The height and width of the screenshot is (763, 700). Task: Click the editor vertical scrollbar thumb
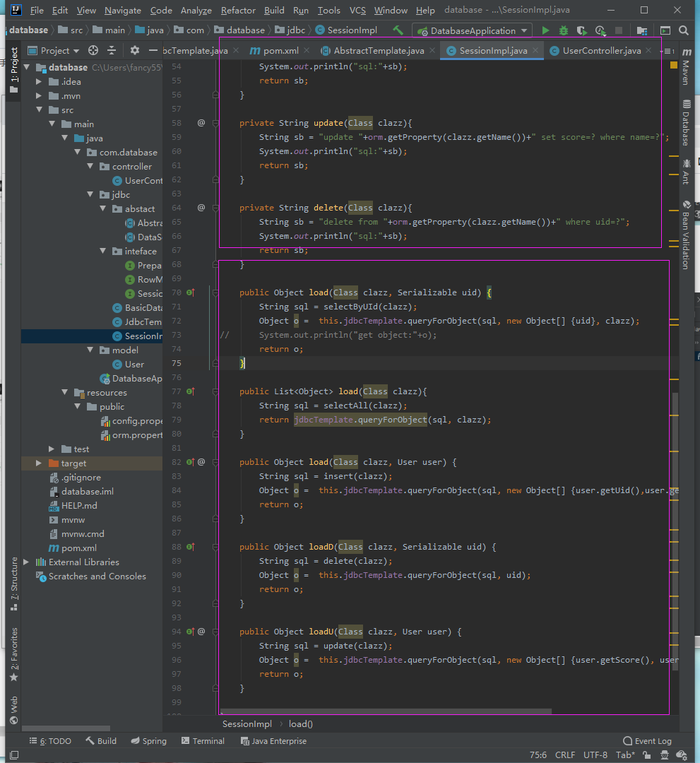[x=675, y=531]
